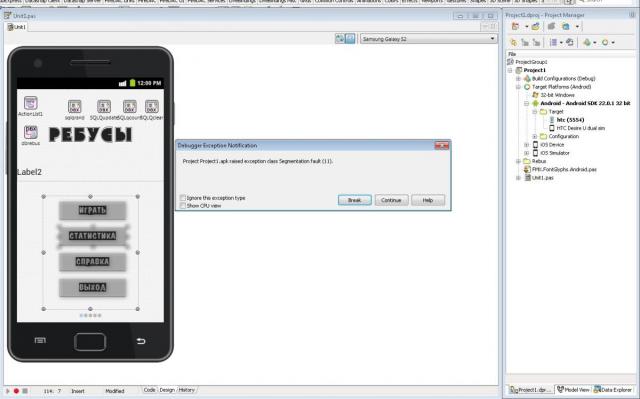
Task: Click the stop macro icon in status bar
Action: click(25, 391)
